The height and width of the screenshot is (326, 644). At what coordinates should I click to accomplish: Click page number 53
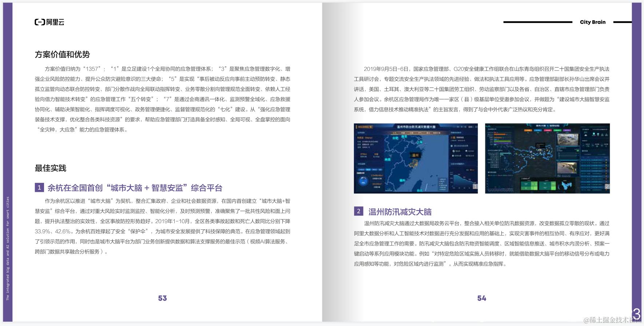[162, 298]
